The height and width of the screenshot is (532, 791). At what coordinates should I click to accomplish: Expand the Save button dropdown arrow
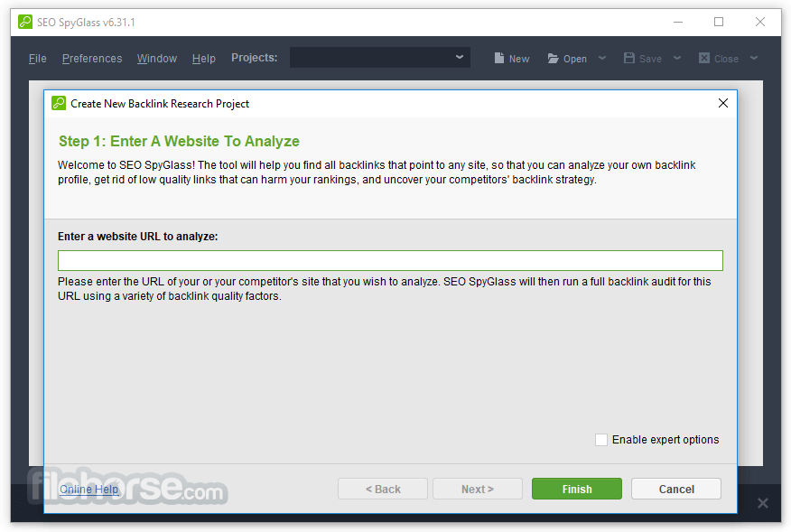(x=677, y=58)
